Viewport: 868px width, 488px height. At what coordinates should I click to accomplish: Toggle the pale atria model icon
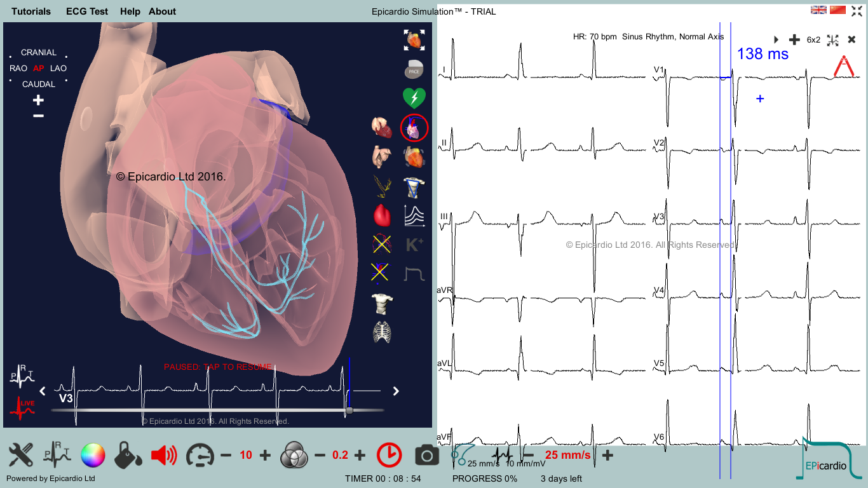[382, 156]
